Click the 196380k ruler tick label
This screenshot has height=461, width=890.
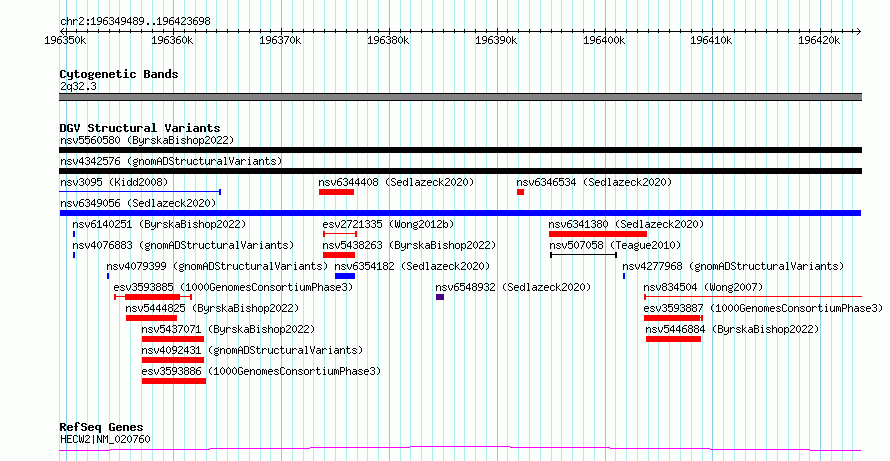point(389,40)
